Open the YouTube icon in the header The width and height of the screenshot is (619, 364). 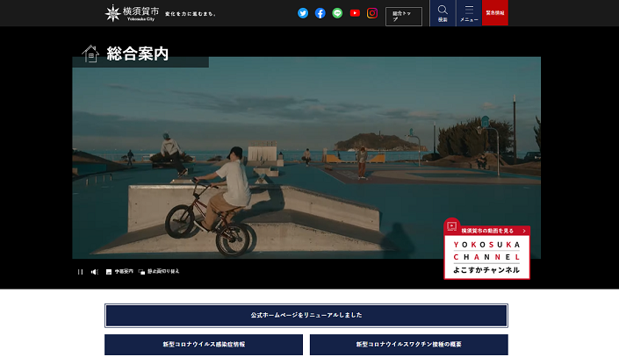[355, 13]
